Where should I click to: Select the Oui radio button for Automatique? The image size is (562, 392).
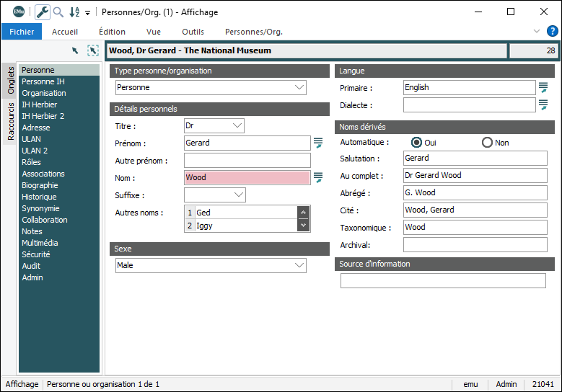416,143
